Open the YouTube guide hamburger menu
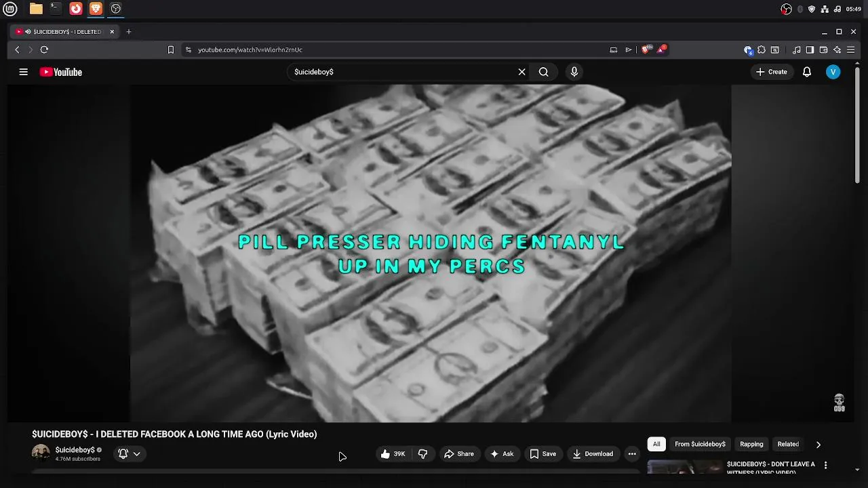This screenshot has width=868, height=488. pyautogui.click(x=23, y=72)
